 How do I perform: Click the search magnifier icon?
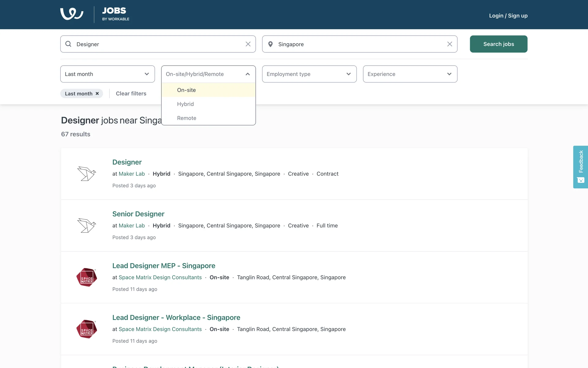click(68, 44)
